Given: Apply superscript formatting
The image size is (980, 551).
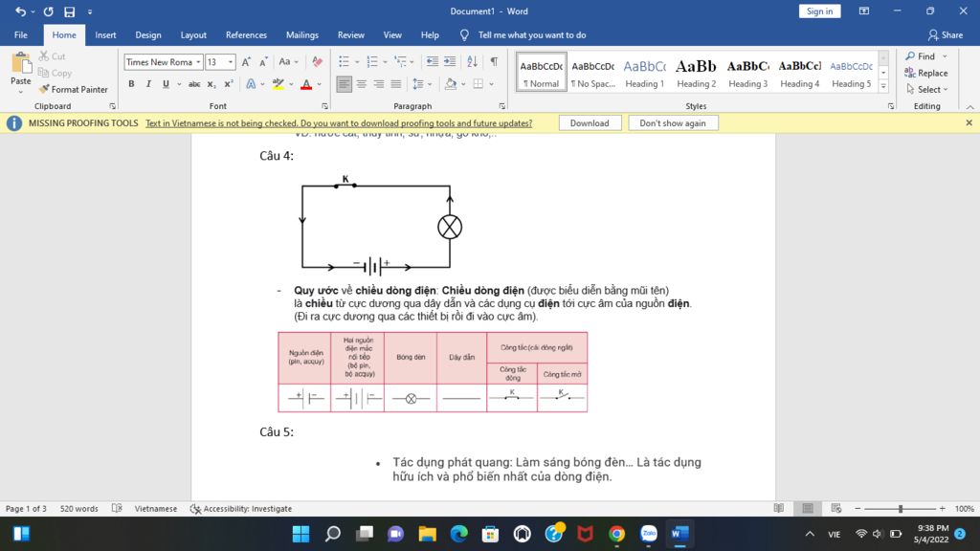Looking at the screenshot, I should (228, 84).
